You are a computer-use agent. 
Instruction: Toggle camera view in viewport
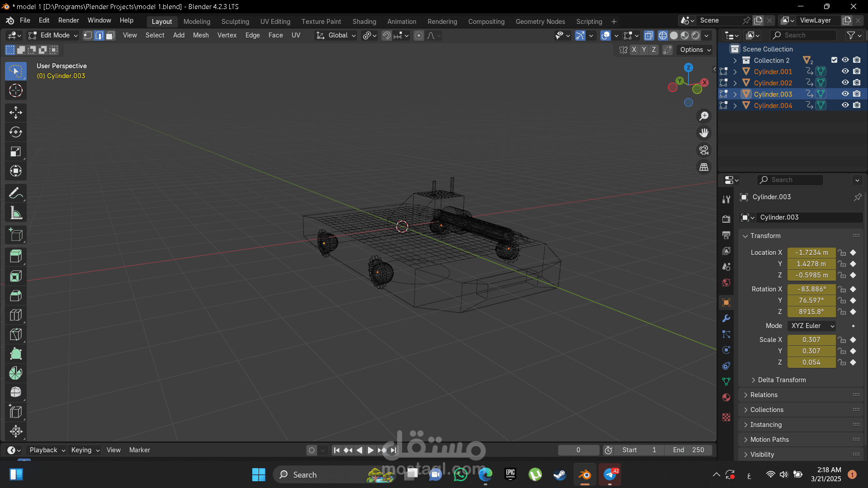[x=704, y=150]
